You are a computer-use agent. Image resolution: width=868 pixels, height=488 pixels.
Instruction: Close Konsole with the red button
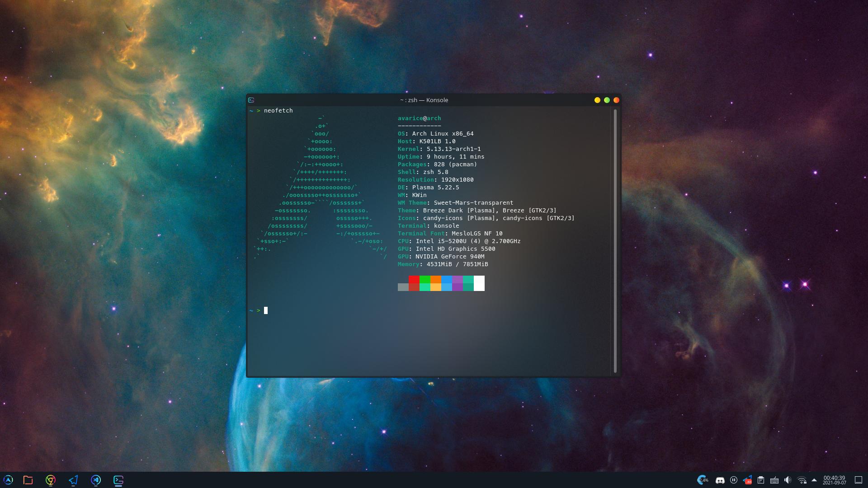point(616,100)
